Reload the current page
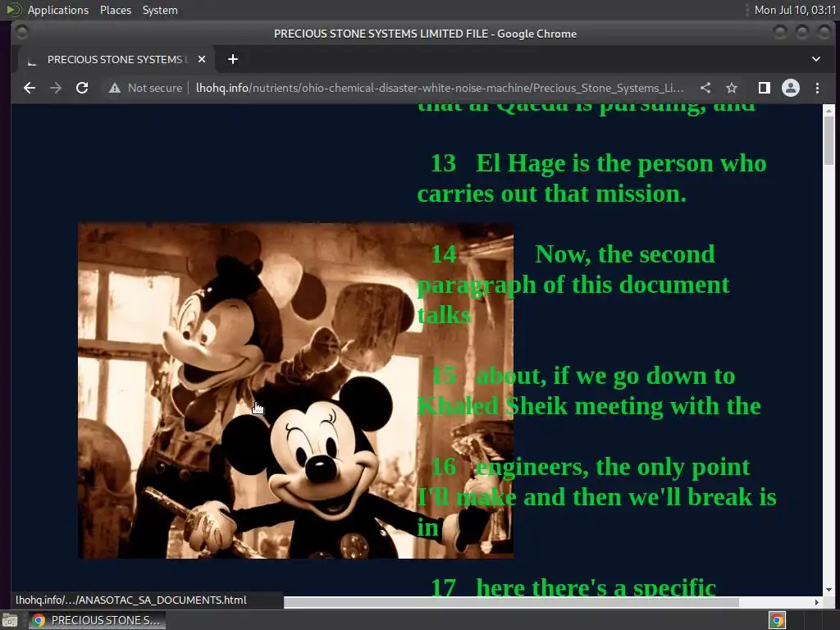 (82, 88)
